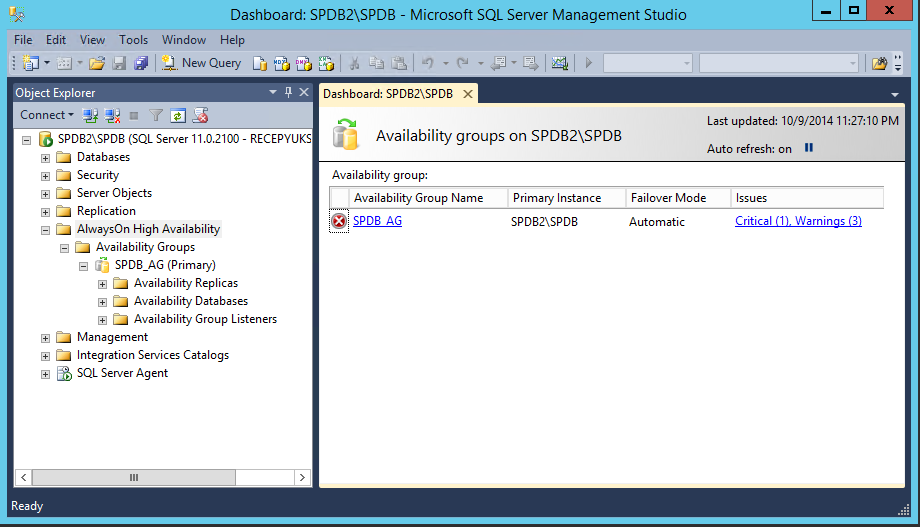Click the Paste clipboard icon
This screenshot has height=527, width=920.
point(399,63)
